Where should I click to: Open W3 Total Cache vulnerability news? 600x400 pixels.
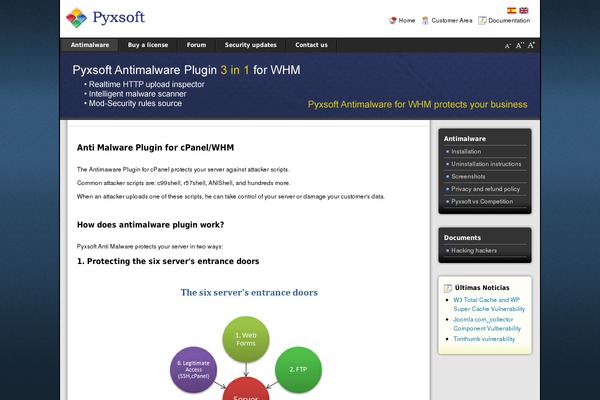tap(489, 304)
